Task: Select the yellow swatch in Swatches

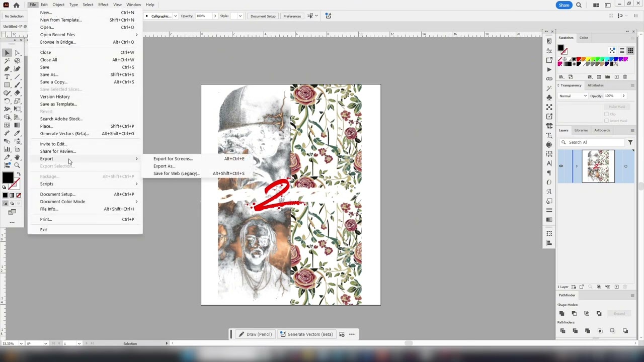Action: [x=588, y=59]
